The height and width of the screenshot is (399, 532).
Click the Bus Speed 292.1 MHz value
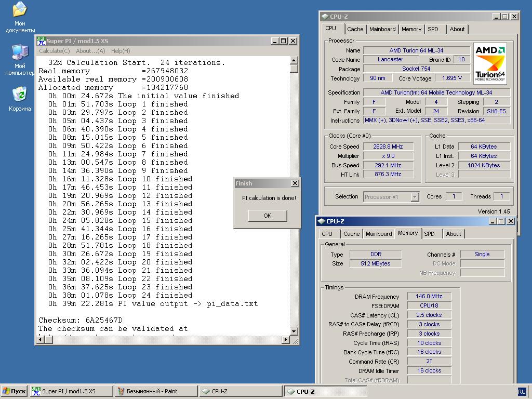pos(388,165)
